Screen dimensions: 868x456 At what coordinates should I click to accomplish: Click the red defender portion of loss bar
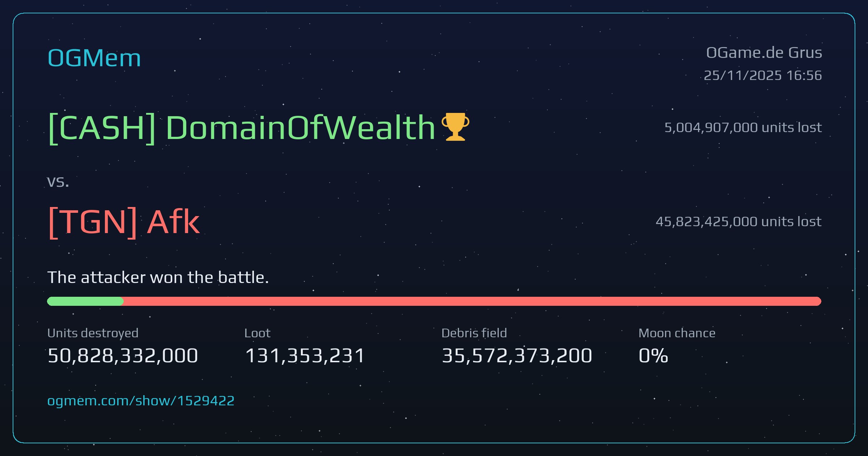pos(472,301)
